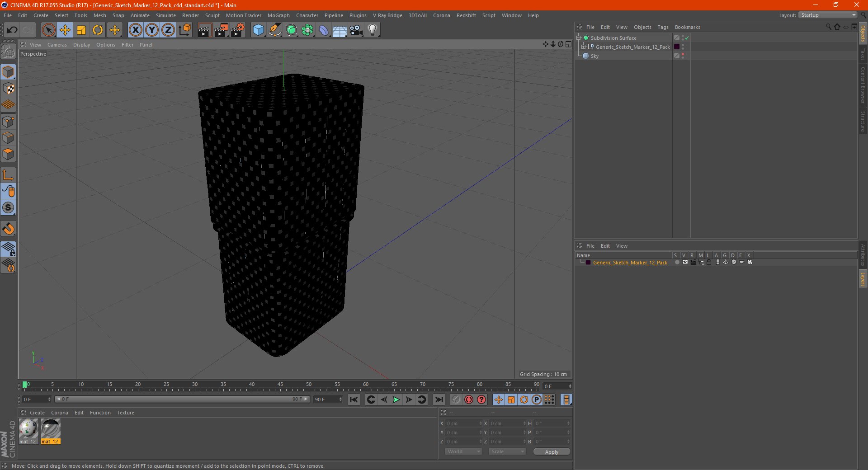Toggle X-axis lock button

pos(135,30)
